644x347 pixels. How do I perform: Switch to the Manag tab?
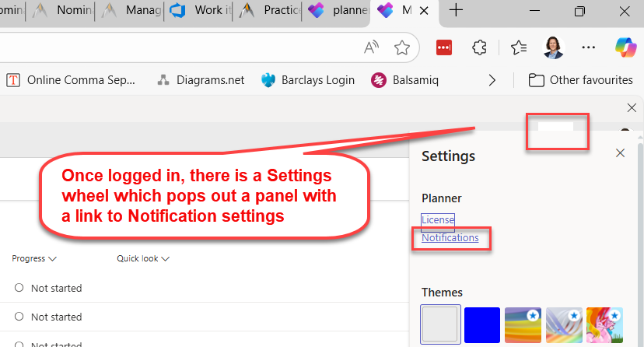131,10
